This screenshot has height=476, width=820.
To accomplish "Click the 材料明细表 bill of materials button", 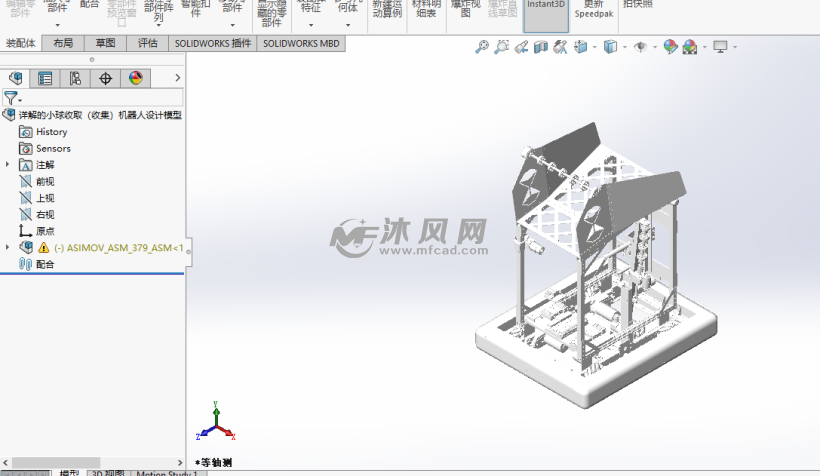I will tap(426, 9).
